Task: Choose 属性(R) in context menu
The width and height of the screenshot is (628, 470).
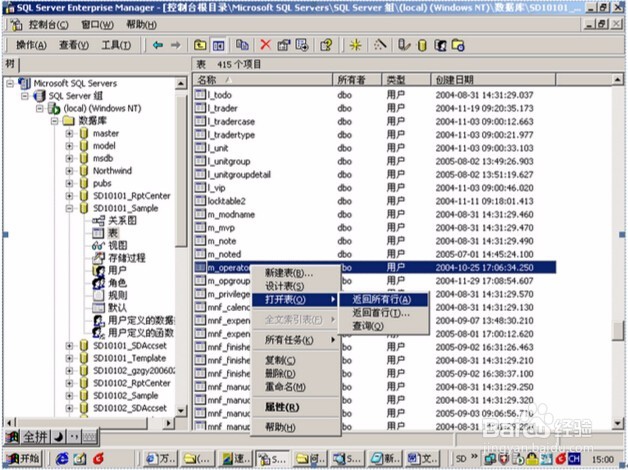Action: (x=296, y=407)
